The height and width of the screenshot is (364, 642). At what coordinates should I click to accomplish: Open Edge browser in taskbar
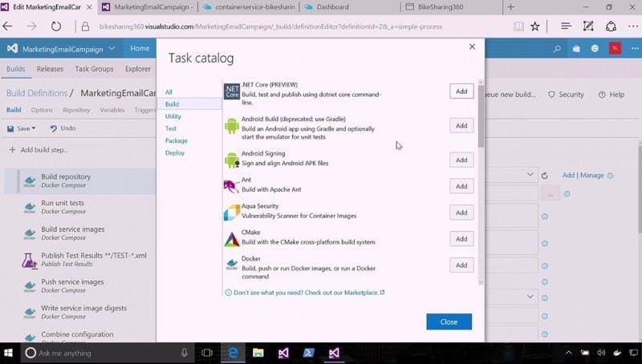click(x=233, y=353)
